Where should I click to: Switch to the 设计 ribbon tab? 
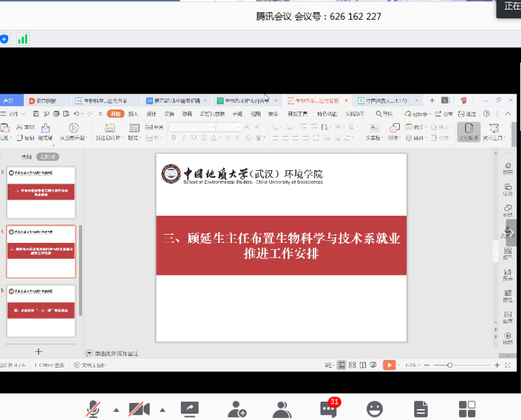point(151,114)
